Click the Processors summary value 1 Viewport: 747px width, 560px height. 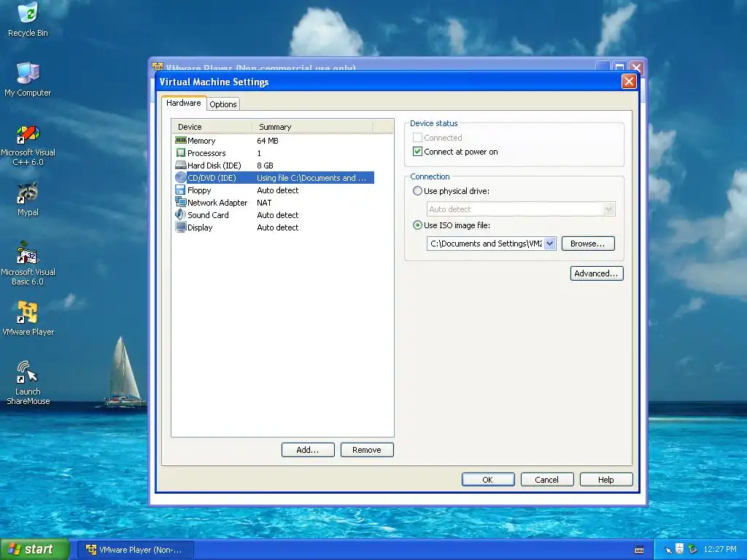259,153
